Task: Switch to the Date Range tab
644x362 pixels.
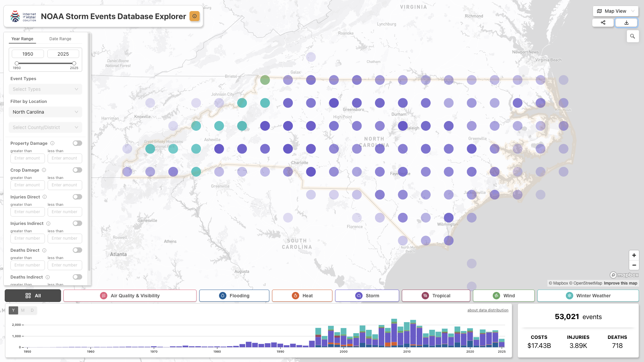Action: pyautogui.click(x=60, y=39)
